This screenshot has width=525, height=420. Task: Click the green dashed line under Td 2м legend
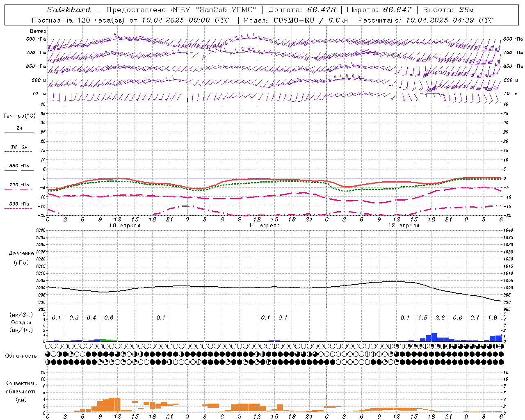(18, 151)
